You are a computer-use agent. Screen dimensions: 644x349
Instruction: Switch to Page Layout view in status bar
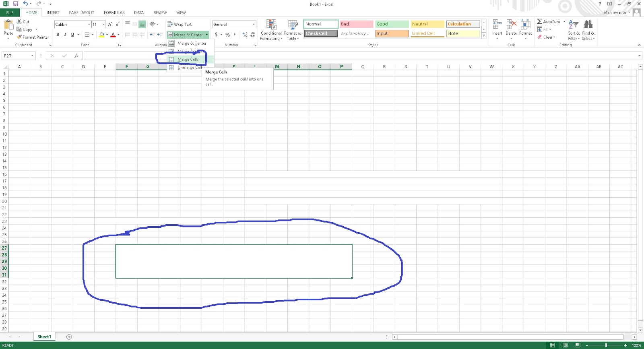pyautogui.click(x=565, y=345)
